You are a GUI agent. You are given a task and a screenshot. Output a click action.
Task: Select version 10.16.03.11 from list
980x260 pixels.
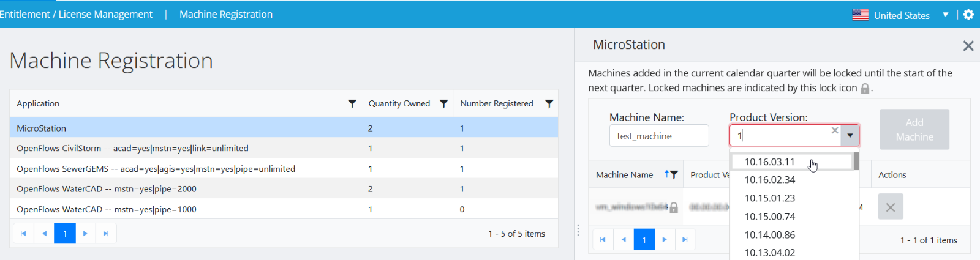792,162
